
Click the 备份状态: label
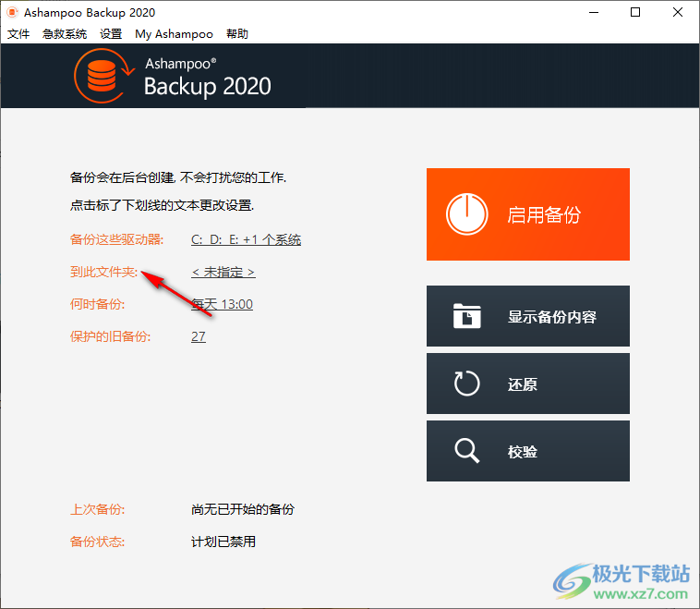pos(97,542)
